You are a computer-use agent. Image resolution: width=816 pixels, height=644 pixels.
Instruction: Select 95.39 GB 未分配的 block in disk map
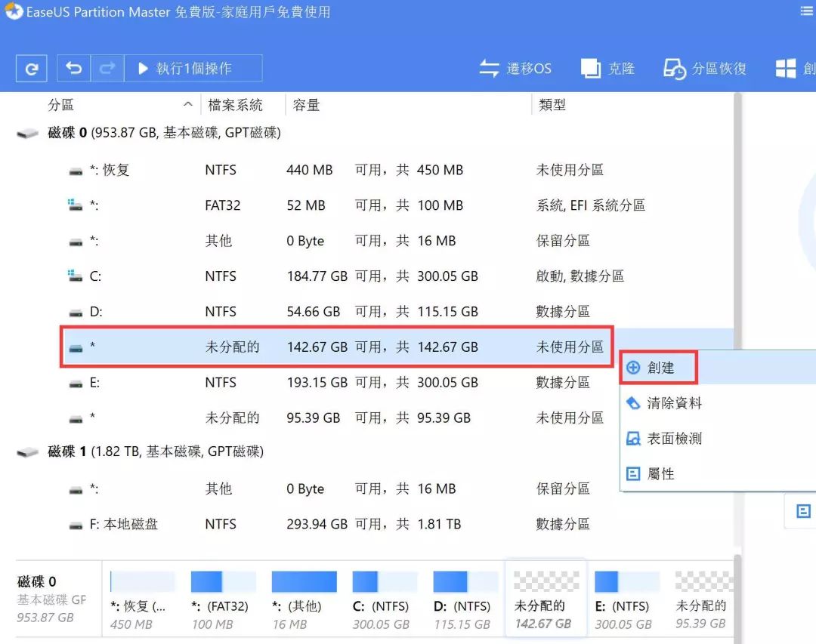coord(703,599)
